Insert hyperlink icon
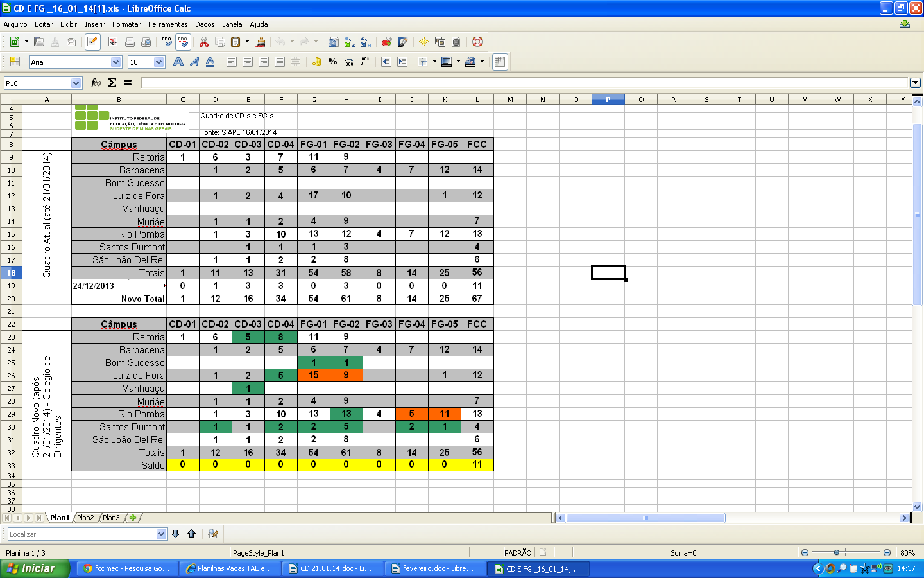The width and height of the screenshot is (924, 578). (x=333, y=42)
